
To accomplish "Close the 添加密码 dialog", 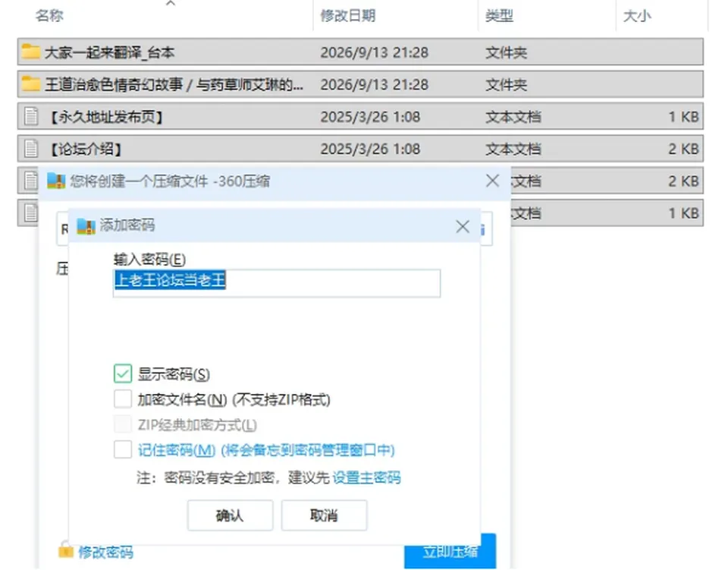I will point(463,226).
